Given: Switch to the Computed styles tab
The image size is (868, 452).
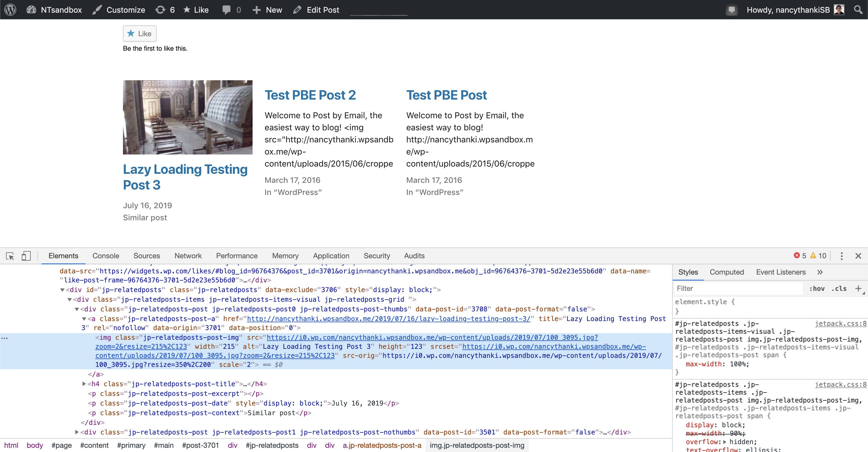Looking at the screenshot, I should coord(727,272).
